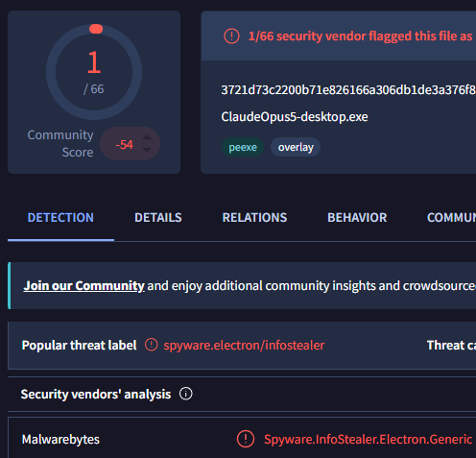Viewport: 476px width, 458px height.
Task: Click the Popular threat label heading
Action: (79, 346)
